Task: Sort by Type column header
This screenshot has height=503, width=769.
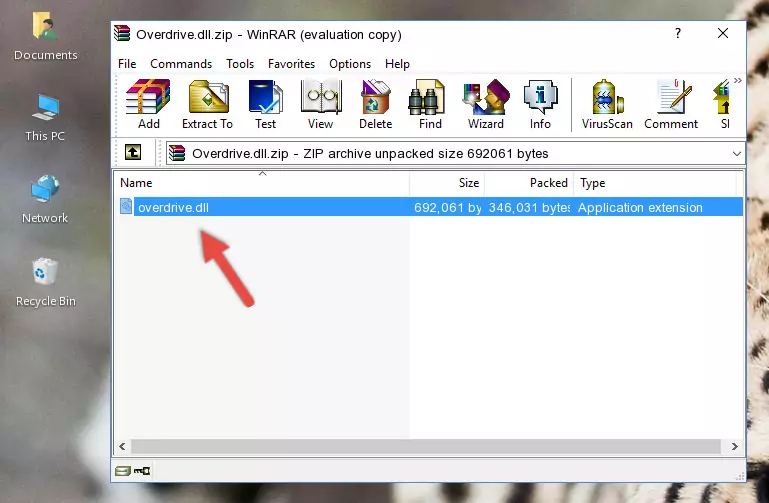Action: click(655, 183)
